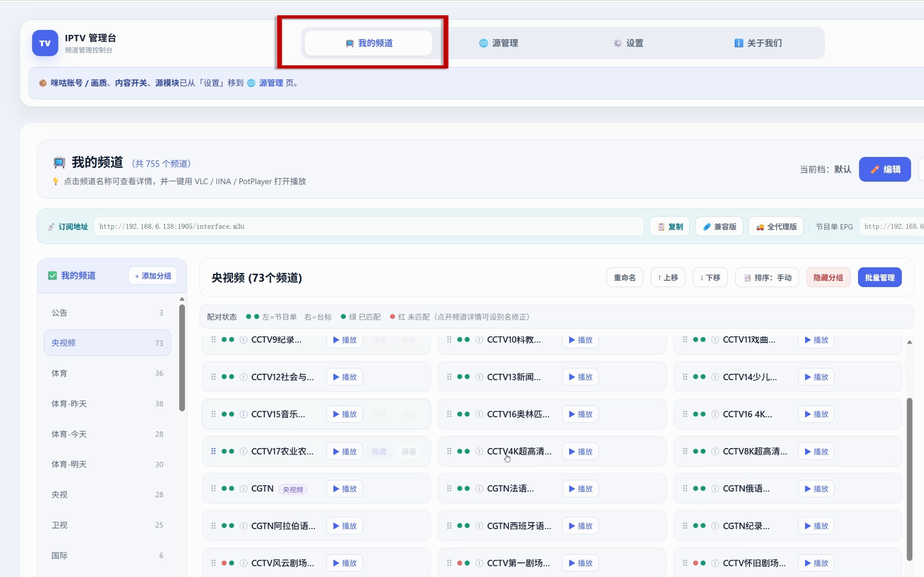This screenshot has height=577, width=924.
Task: Switch to the 我的频道 tab
Action: [x=368, y=43]
